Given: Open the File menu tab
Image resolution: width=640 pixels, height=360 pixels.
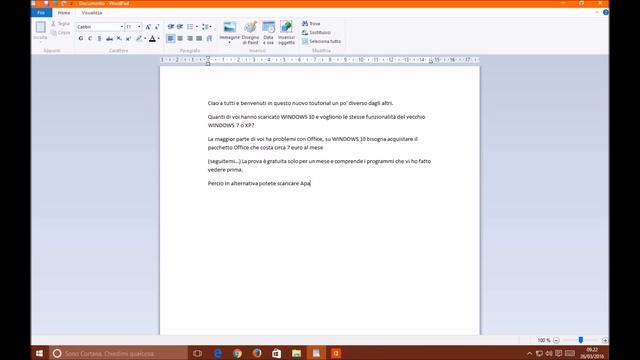Looking at the screenshot, I should click(x=41, y=13).
